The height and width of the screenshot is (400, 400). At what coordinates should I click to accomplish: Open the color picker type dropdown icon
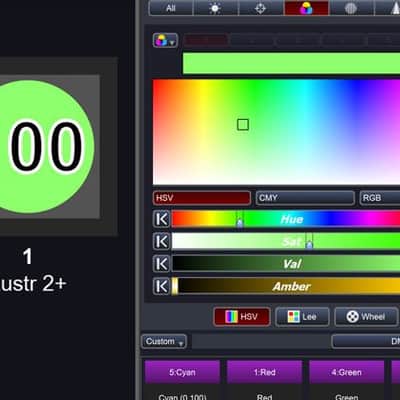(165, 41)
